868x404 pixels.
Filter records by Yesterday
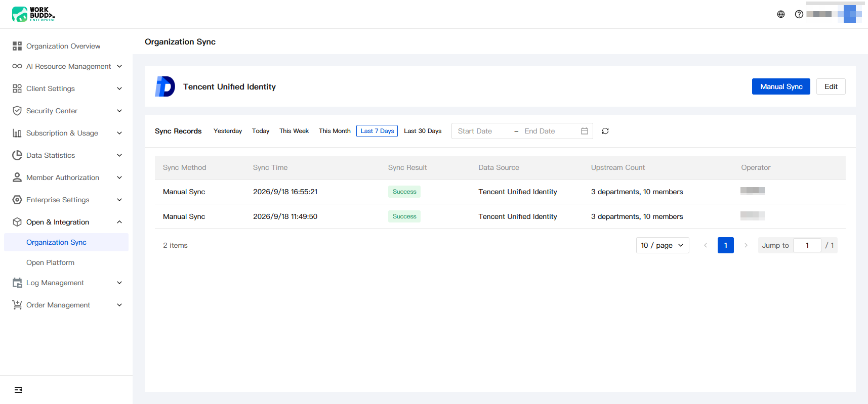click(x=228, y=131)
